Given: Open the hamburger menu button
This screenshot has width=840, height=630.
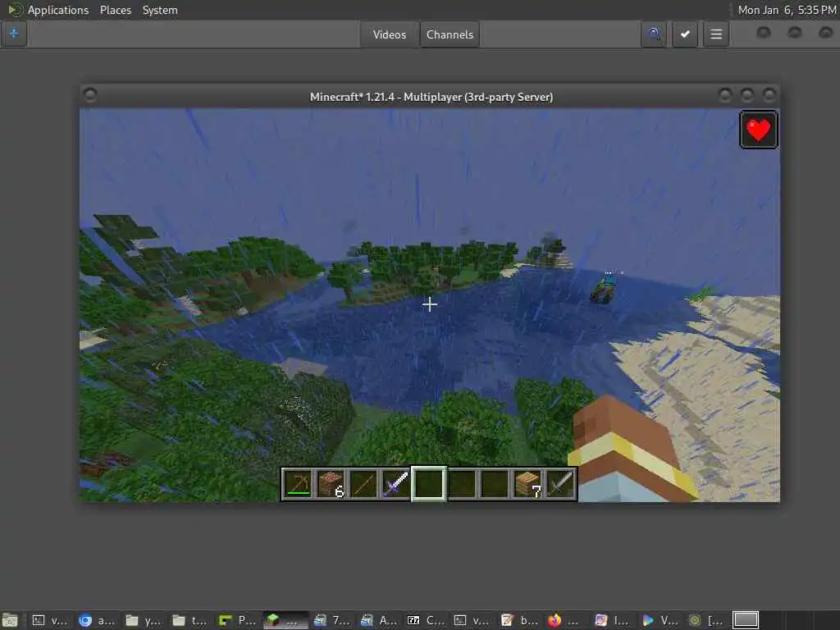Looking at the screenshot, I should coord(716,34).
